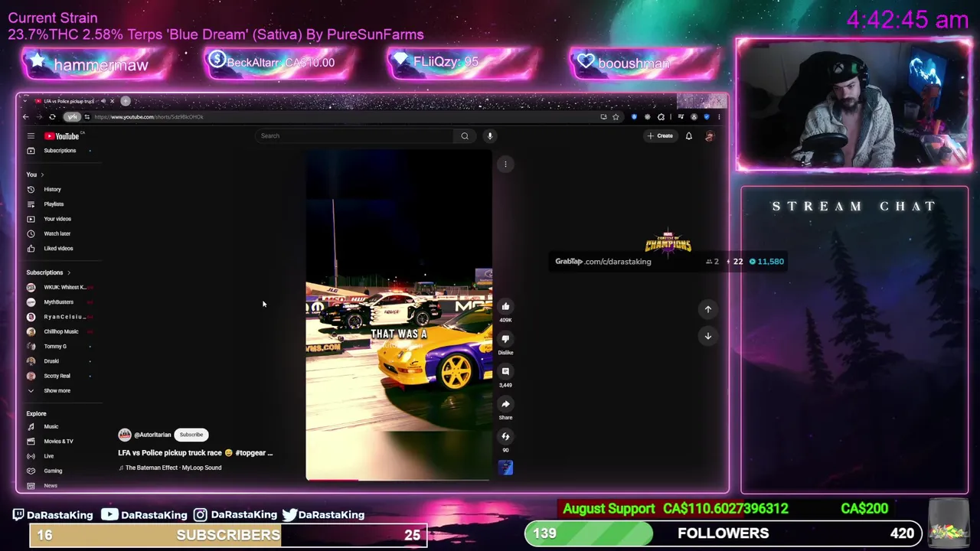The width and height of the screenshot is (980, 551).
Task: Open Subscriptions in the sidebar
Action: pyautogui.click(x=60, y=151)
